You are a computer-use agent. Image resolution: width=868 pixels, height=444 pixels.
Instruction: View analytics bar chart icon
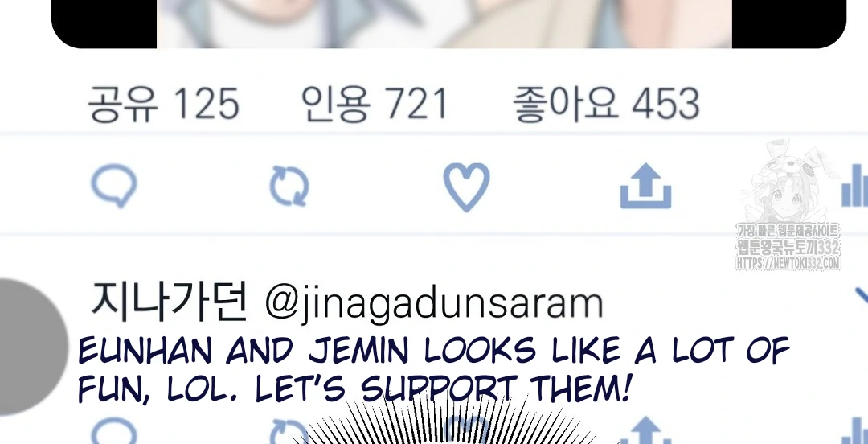click(x=854, y=185)
